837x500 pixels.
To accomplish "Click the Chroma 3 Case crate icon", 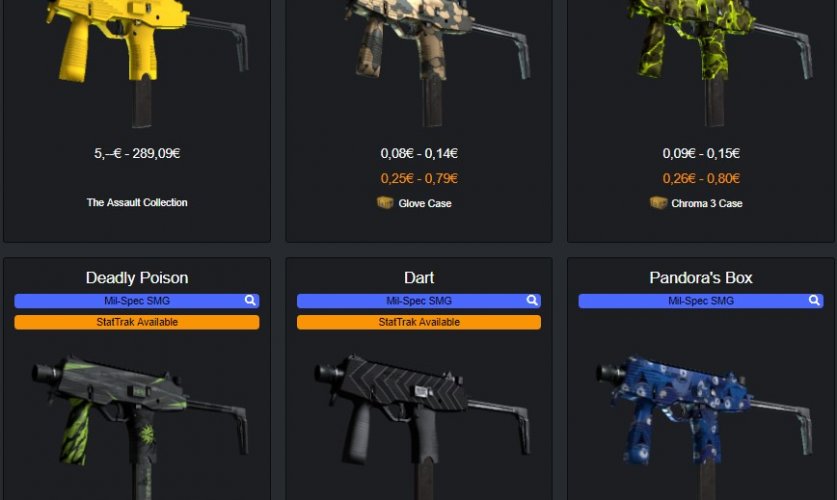I will pos(658,203).
